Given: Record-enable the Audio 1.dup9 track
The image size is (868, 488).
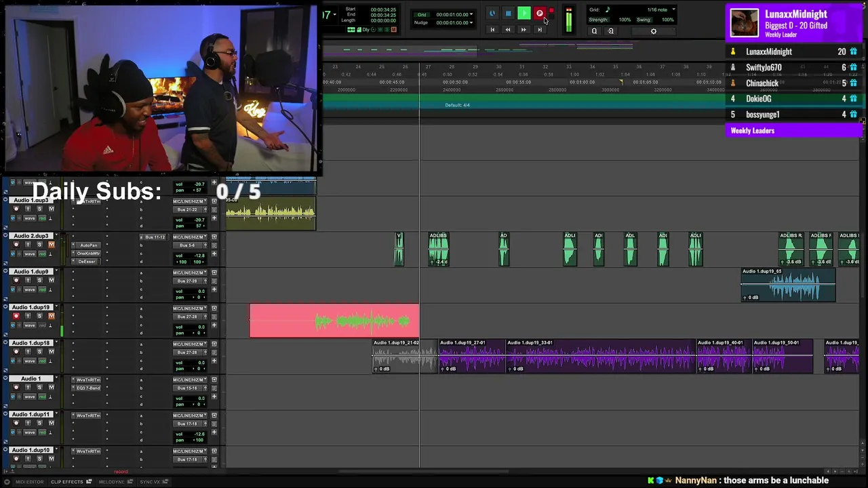Looking at the screenshot, I should [16, 281].
